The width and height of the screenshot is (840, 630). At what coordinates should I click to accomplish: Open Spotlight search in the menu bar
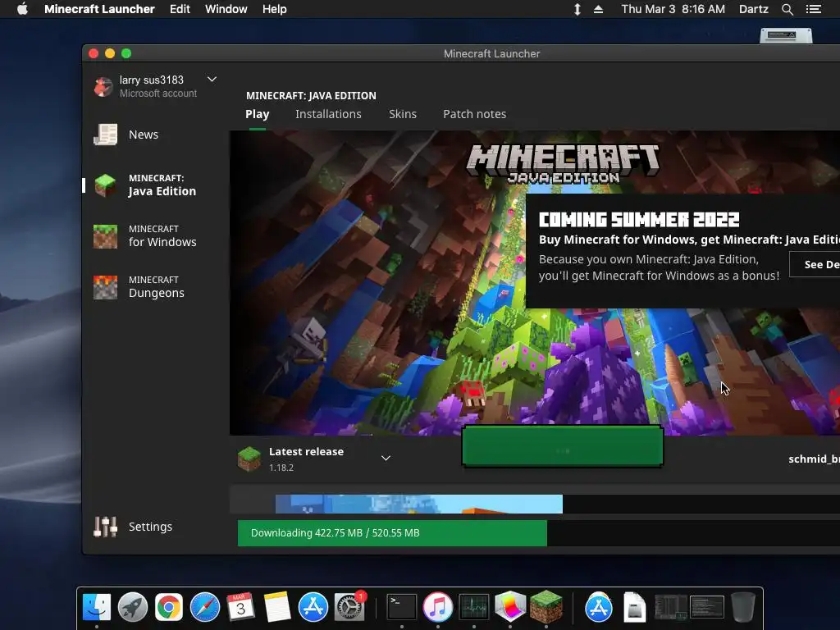pyautogui.click(x=787, y=9)
